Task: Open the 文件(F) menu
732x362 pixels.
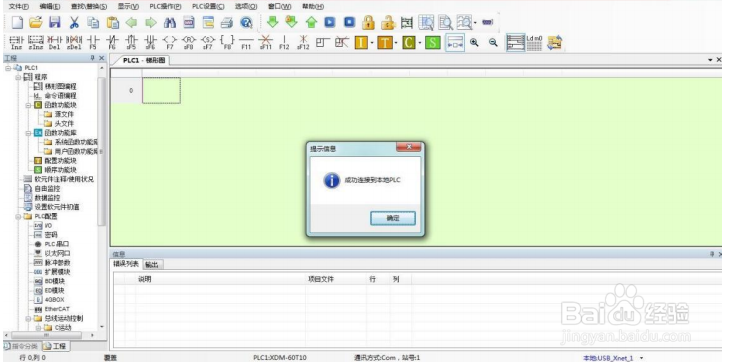Action: tap(19, 7)
